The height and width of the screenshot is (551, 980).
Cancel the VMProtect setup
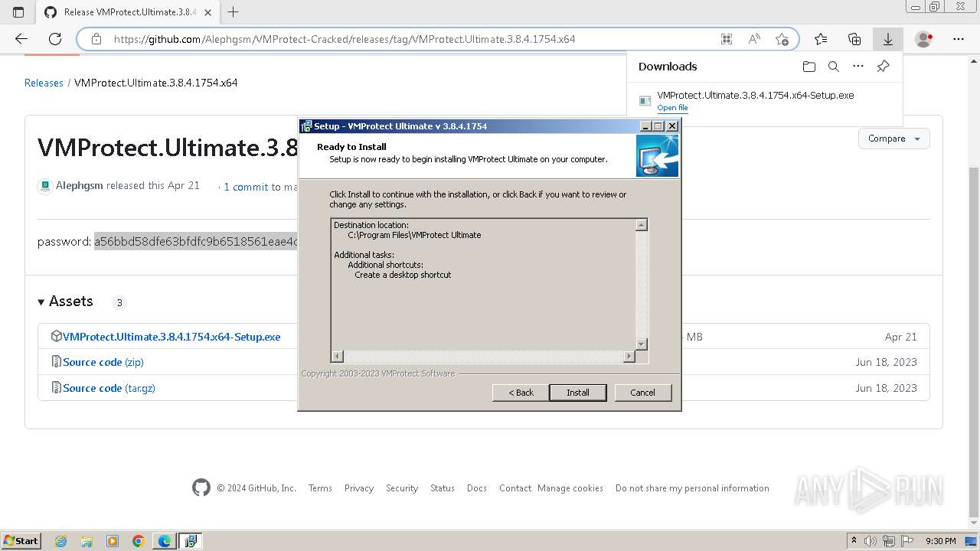642,393
